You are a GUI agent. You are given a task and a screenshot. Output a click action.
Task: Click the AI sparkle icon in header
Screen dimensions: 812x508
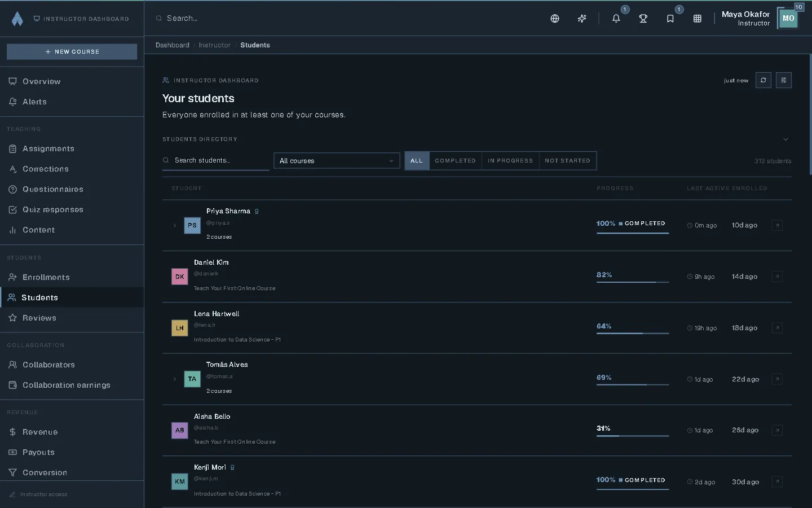582,19
